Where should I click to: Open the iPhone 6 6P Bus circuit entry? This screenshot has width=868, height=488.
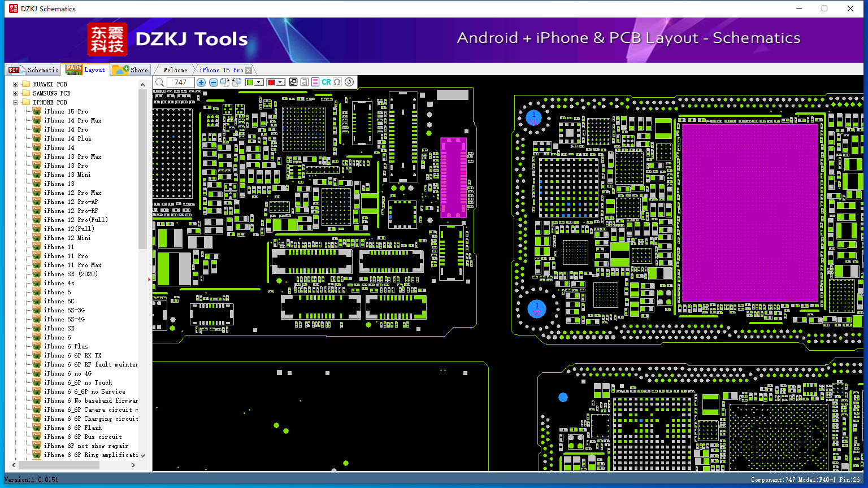tap(83, 437)
